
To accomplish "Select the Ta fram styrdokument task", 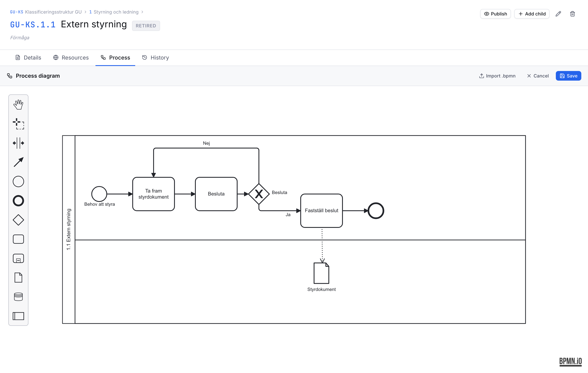I will [154, 194].
